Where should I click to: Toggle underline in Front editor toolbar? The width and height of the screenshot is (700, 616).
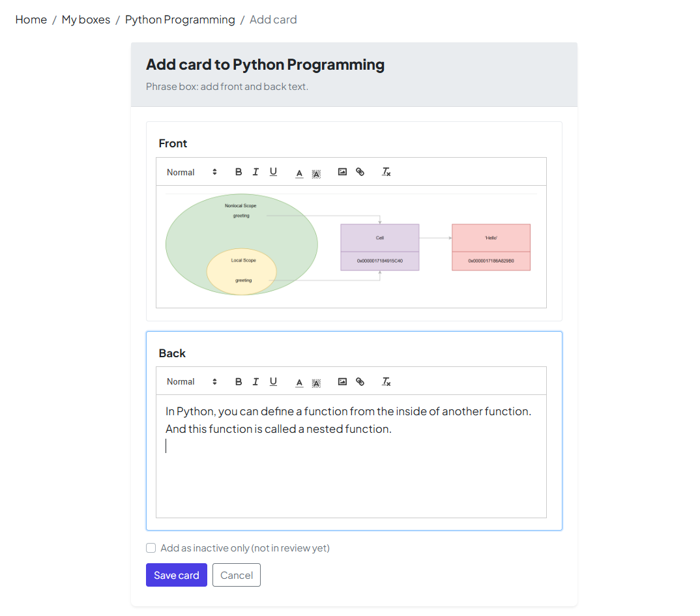[273, 172]
